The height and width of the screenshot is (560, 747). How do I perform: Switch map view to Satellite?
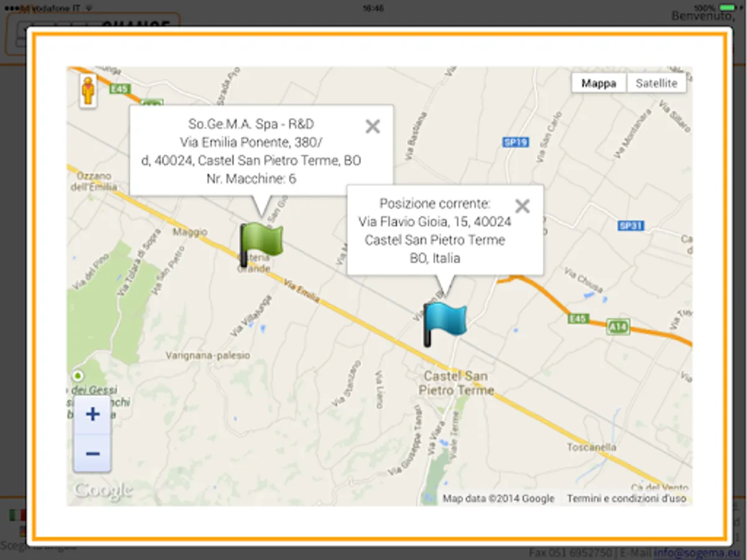(x=656, y=83)
